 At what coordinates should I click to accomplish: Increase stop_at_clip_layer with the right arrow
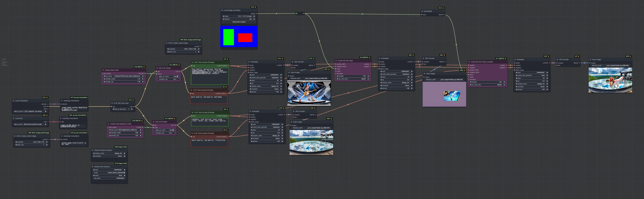coord(132,109)
